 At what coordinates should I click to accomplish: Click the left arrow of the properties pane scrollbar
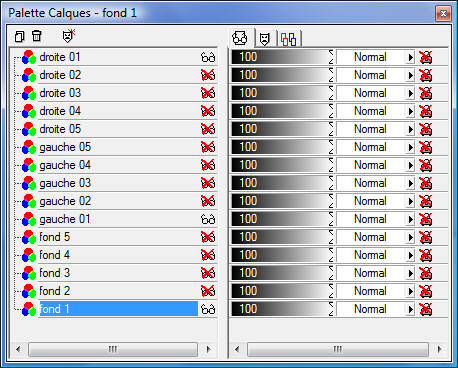237,349
